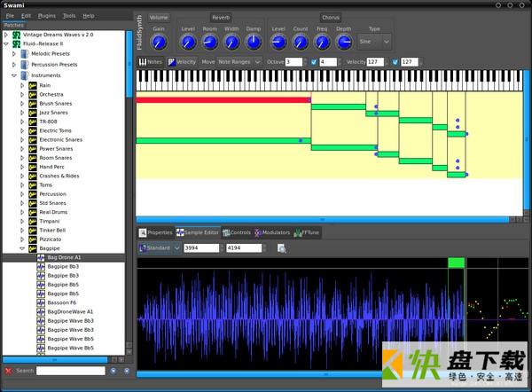Click the green loop marker in waveform
This screenshot has height=392, width=532.
(x=457, y=263)
